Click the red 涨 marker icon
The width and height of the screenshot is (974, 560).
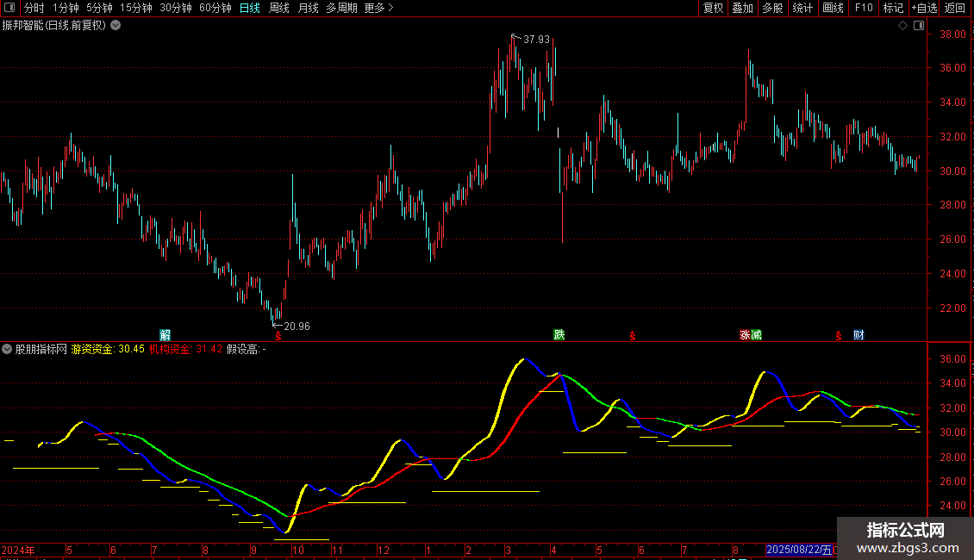745,334
